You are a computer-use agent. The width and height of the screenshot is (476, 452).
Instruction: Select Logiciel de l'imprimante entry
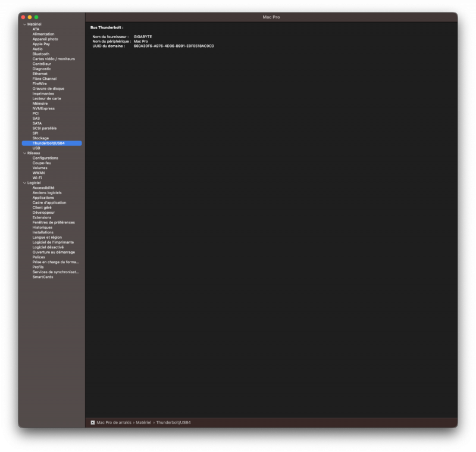53,242
